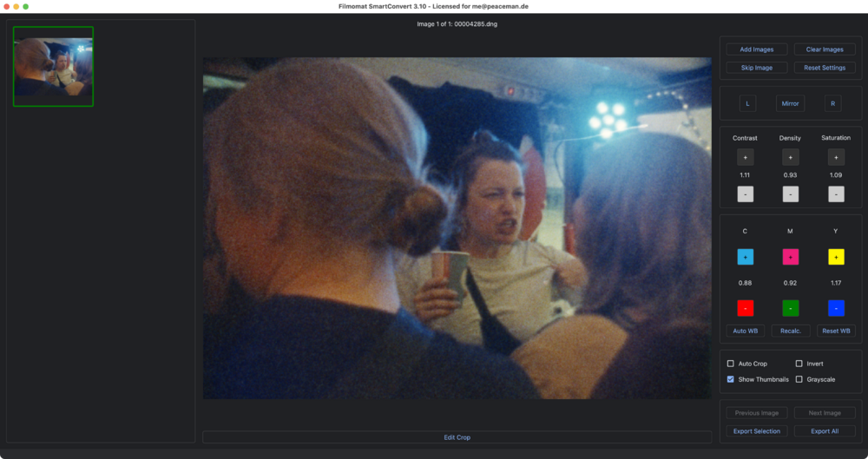Select the 00004285.dng thumbnail

coord(53,67)
